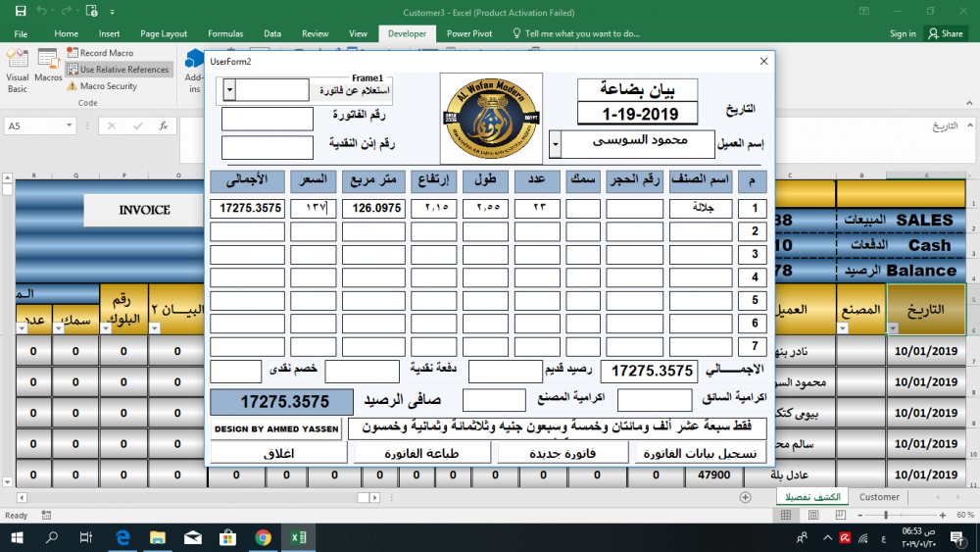Open the File menu
The image size is (980, 552).
point(21,33)
